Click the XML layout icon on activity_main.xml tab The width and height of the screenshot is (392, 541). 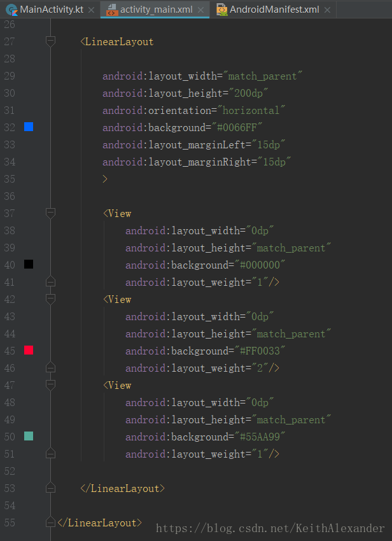click(111, 10)
